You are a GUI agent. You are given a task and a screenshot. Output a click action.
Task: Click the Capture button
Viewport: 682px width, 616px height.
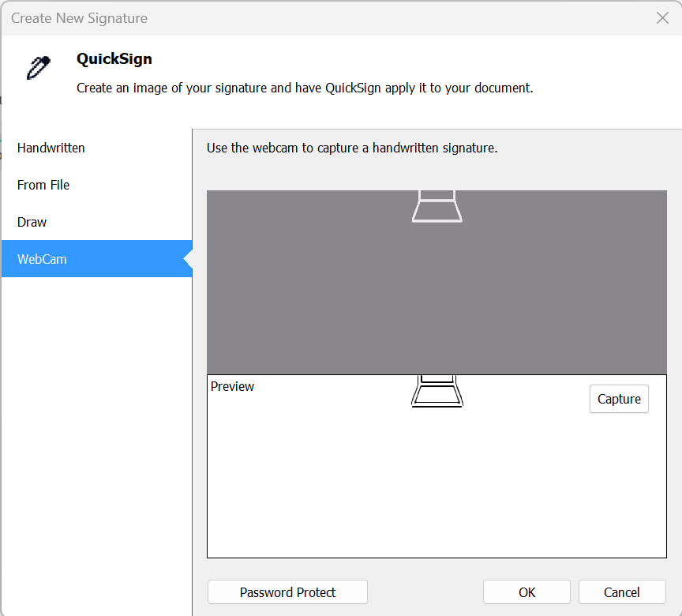click(x=619, y=399)
